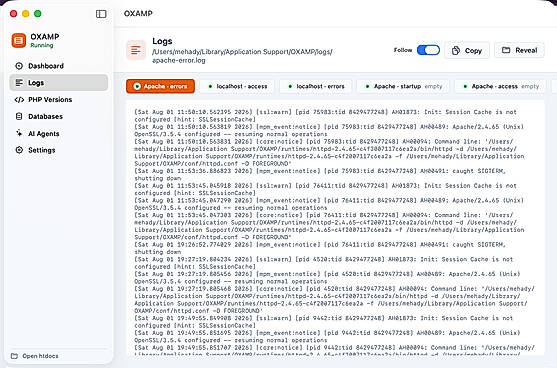
Task: Click the Databases cylinder icon
Action: 19,117
